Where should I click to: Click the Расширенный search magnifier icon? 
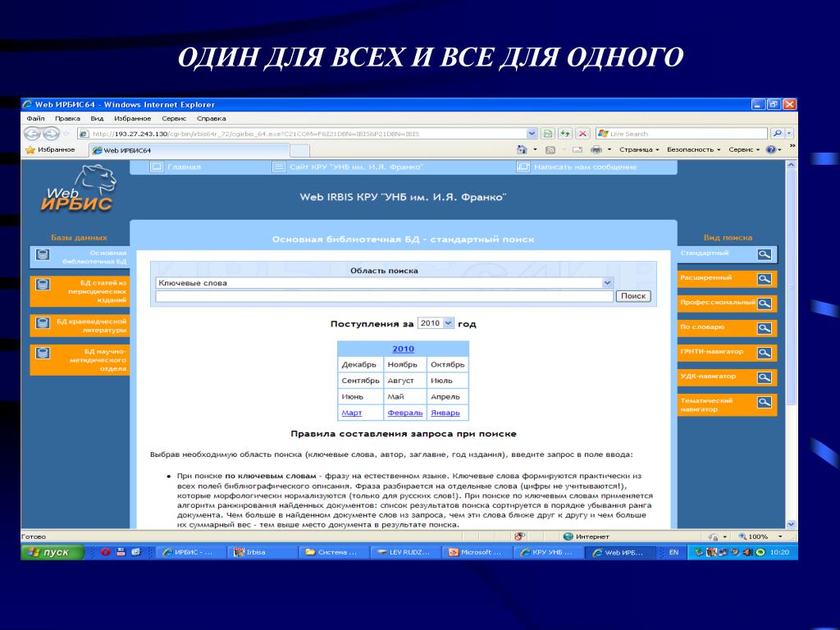765,279
